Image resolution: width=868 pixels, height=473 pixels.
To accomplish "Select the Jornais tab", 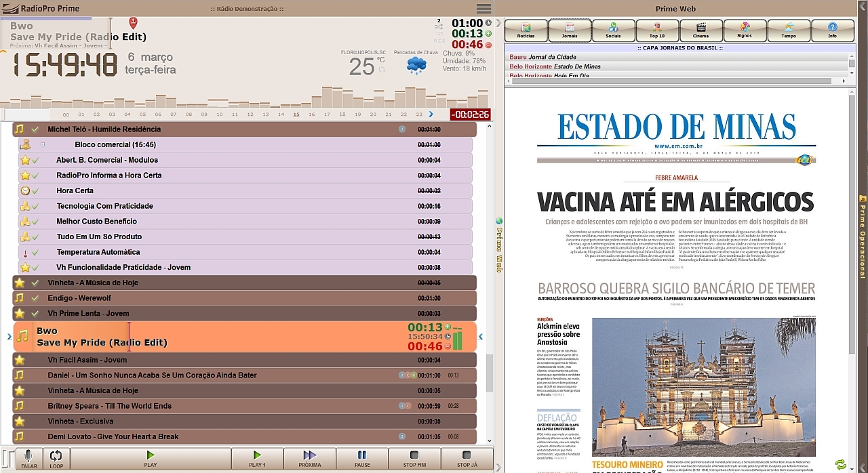I will (x=570, y=30).
